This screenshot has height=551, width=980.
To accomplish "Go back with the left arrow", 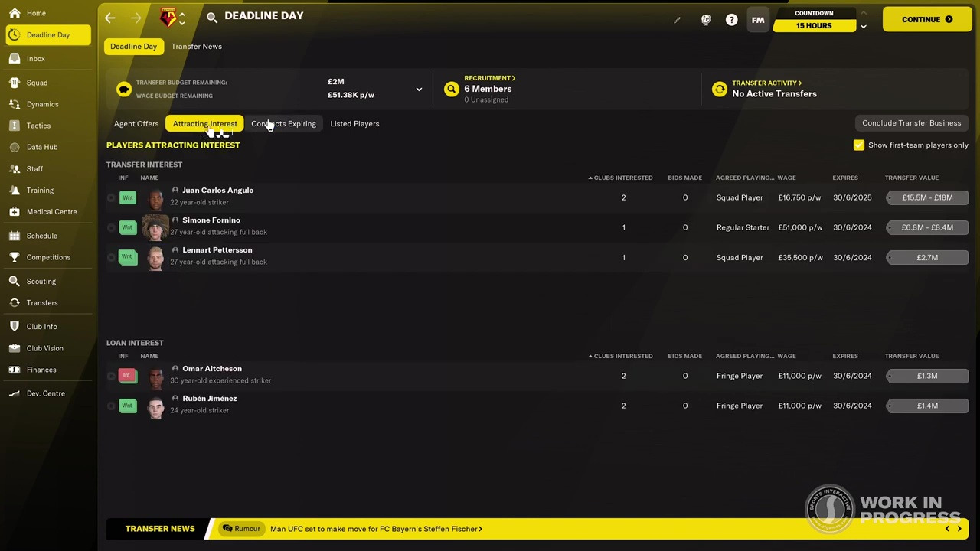I will [109, 18].
